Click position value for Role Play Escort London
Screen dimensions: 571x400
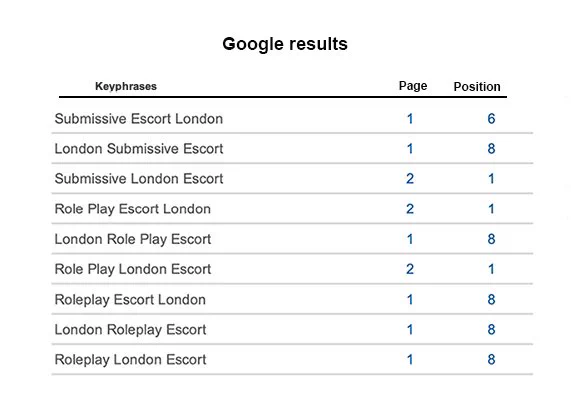(491, 209)
